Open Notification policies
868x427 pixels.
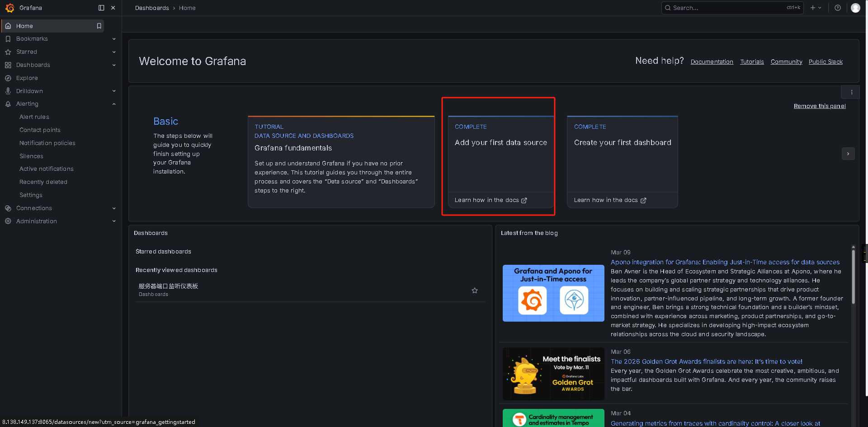tap(47, 143)
